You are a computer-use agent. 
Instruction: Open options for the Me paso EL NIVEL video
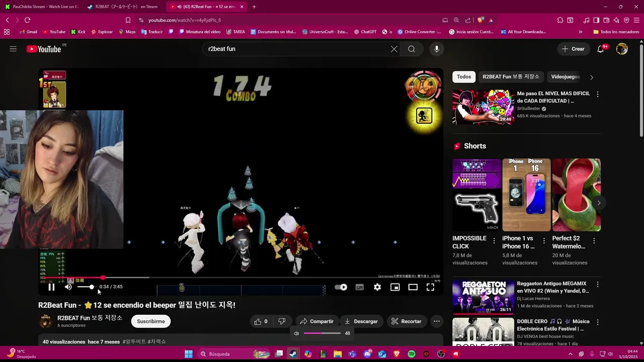(x=598, y=95)
